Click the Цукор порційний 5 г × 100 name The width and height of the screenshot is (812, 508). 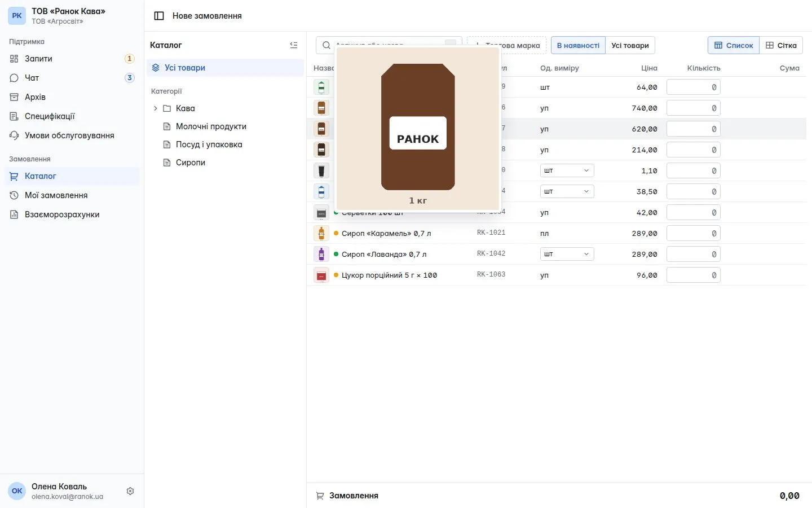[x=389, y=275]
